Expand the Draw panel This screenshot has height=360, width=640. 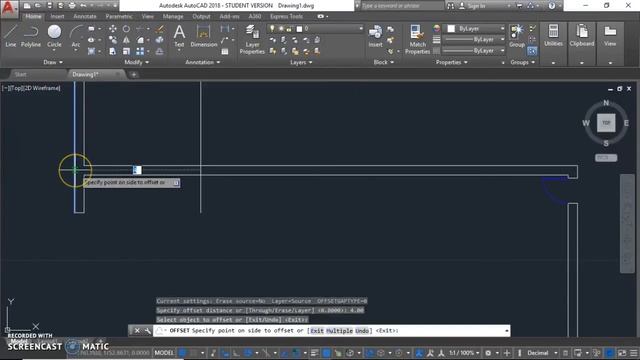53,62
